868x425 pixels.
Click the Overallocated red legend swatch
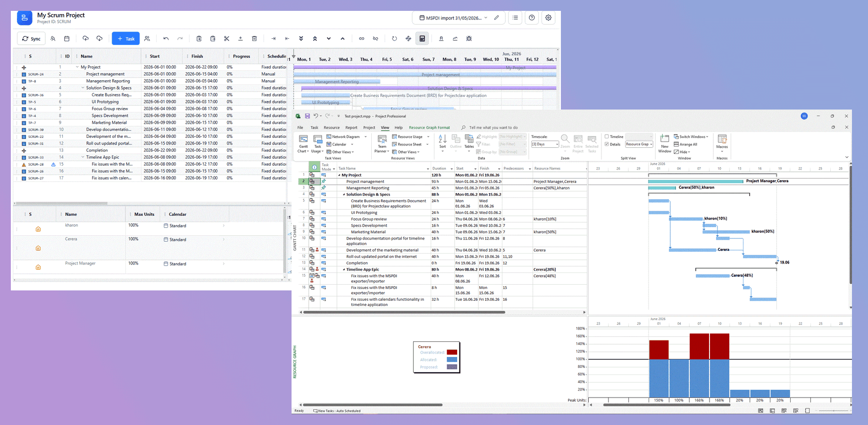452,352
